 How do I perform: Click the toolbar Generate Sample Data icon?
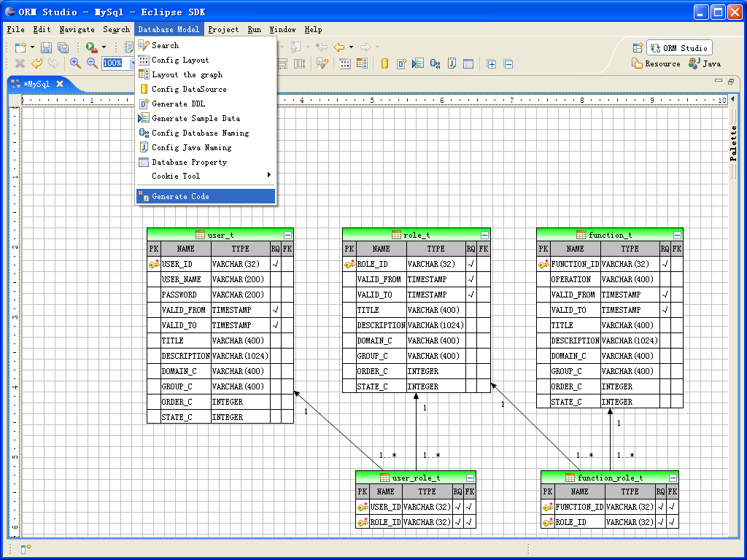417,63
